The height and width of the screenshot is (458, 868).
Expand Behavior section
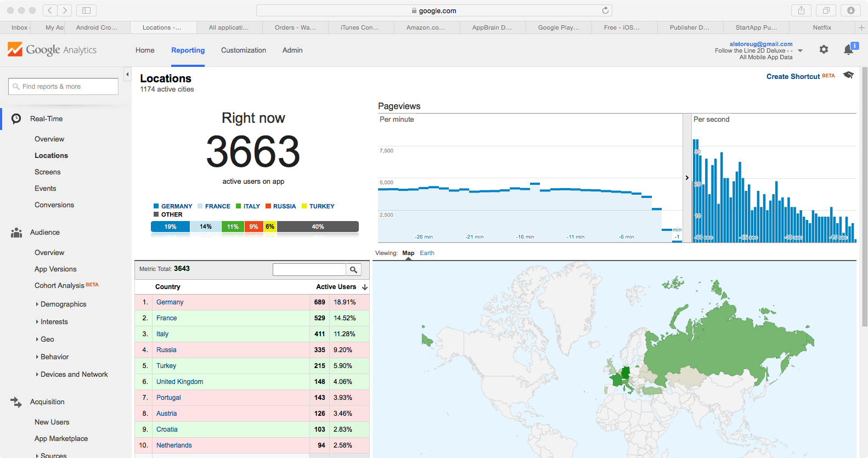(52, 357)
